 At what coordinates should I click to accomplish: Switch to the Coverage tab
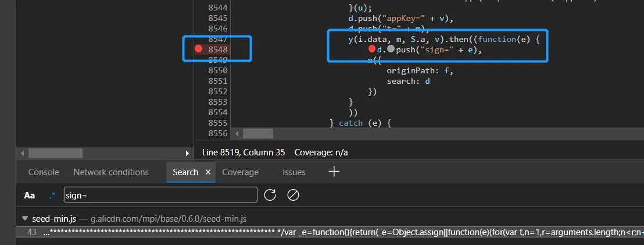tap(240, 172)
